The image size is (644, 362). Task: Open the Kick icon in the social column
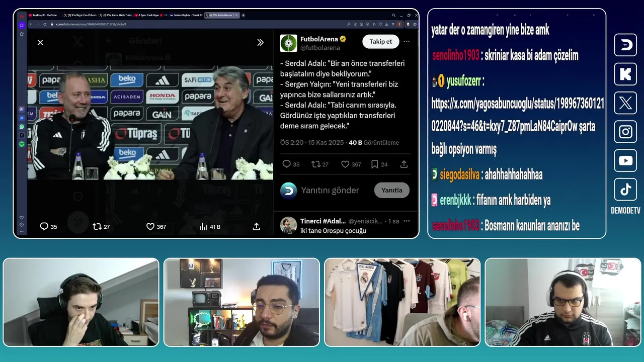tap(625, 74)
